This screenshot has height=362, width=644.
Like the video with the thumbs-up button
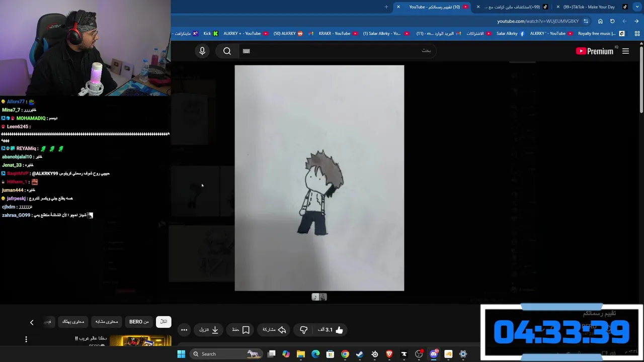click(x=331, y=330)
